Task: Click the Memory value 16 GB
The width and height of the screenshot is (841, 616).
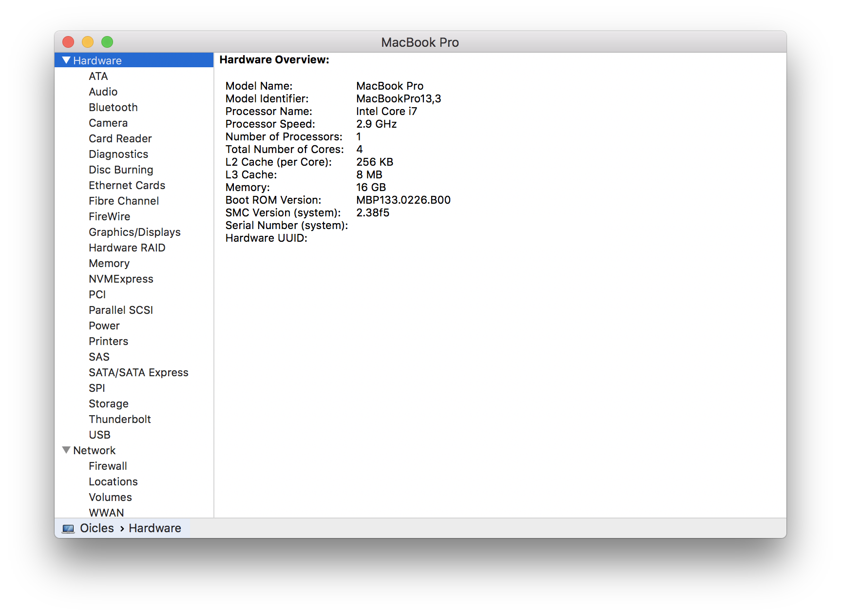Action: click(x=371, y=187)
